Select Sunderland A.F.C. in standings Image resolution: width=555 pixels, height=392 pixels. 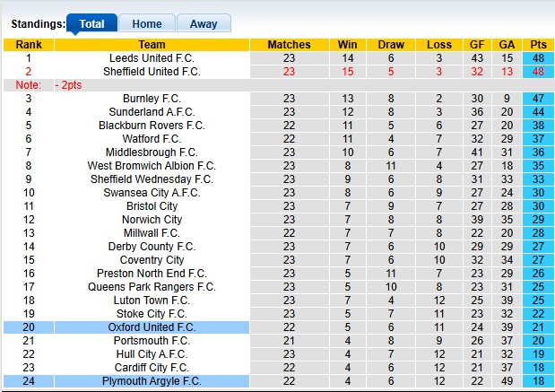tap(152, 112)
